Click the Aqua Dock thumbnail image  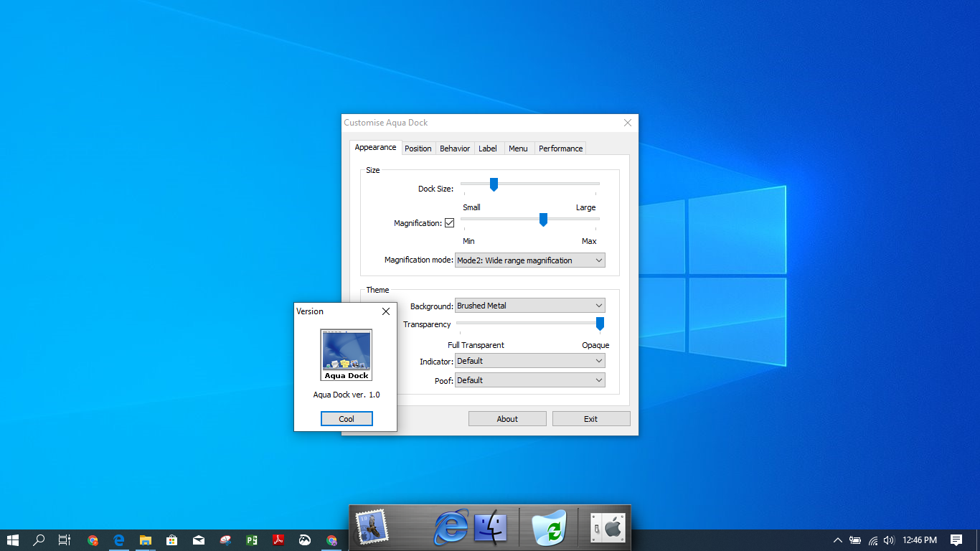[347, 354]
